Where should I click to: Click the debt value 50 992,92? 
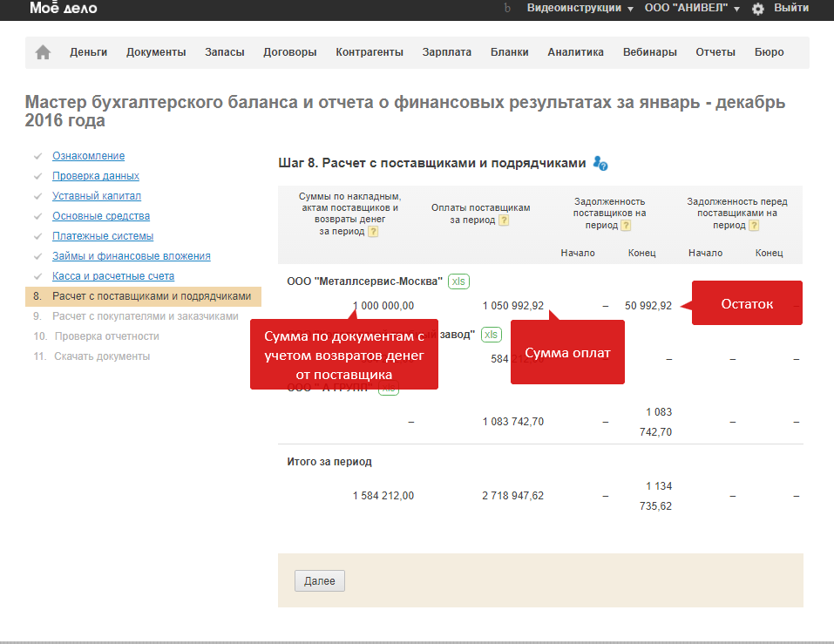coord(648,306)
